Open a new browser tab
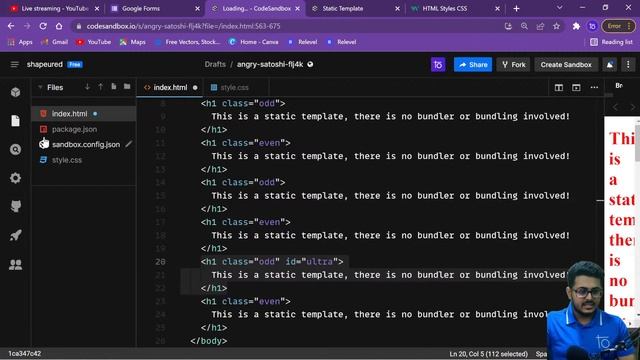This screenshot has height=360, width=640. click(x=516, y=8)
